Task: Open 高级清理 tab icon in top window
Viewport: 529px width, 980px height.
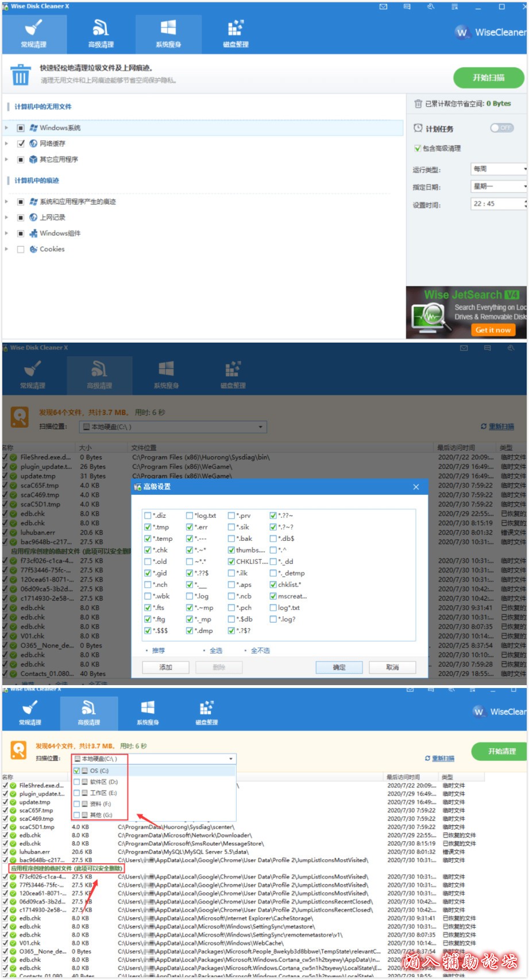Action: point(101,28)
